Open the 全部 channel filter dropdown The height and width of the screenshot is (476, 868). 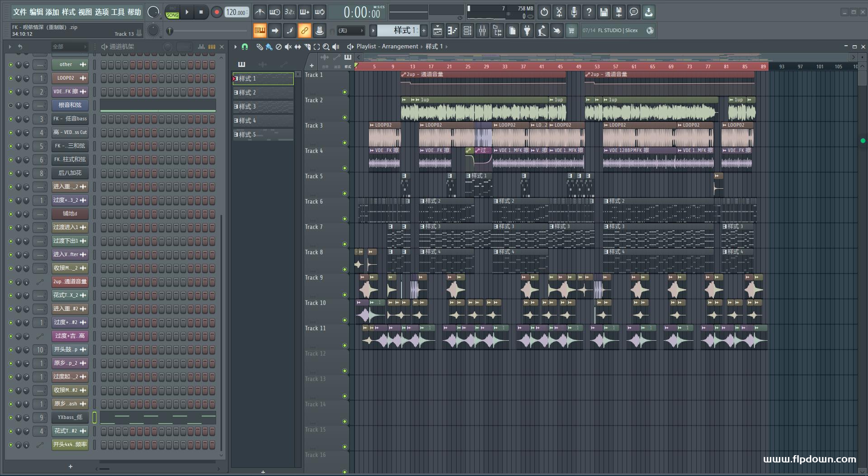69,47
